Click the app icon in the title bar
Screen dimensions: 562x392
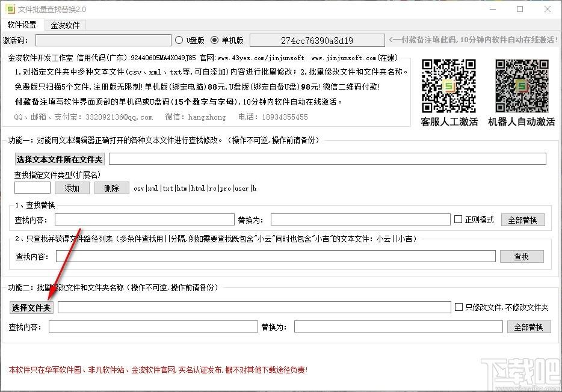[x=9, y=9]
